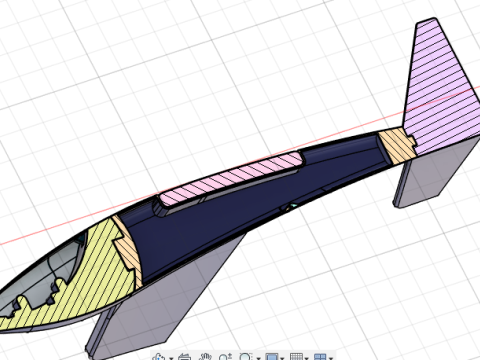Expand the Grid and Snaps dropdown arrow
This screenshot has height=360, width=480.
click(306, 358)
